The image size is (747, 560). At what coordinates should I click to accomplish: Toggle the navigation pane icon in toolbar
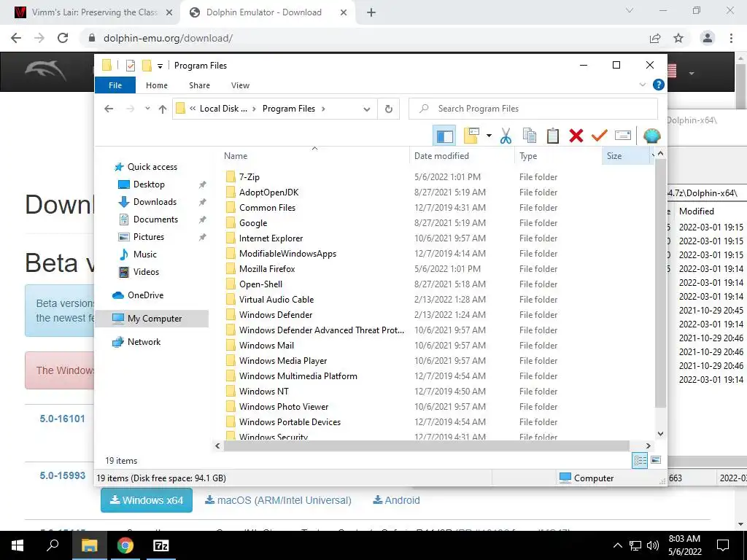pos(444,136)
